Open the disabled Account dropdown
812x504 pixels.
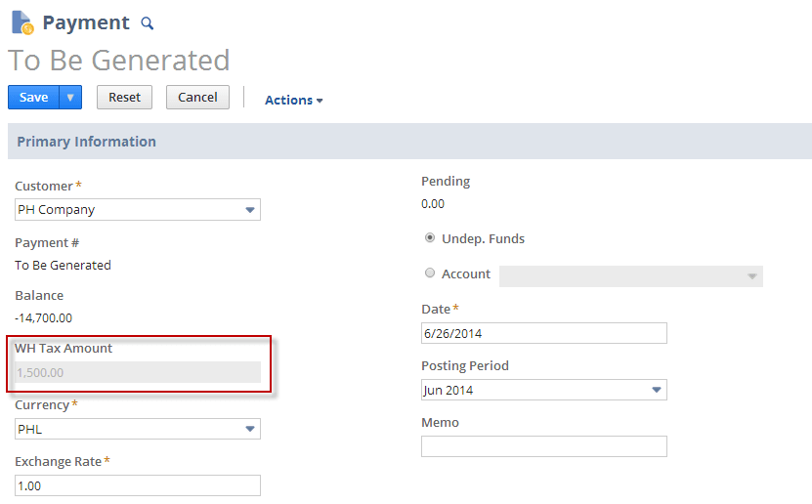coord(631,276)
